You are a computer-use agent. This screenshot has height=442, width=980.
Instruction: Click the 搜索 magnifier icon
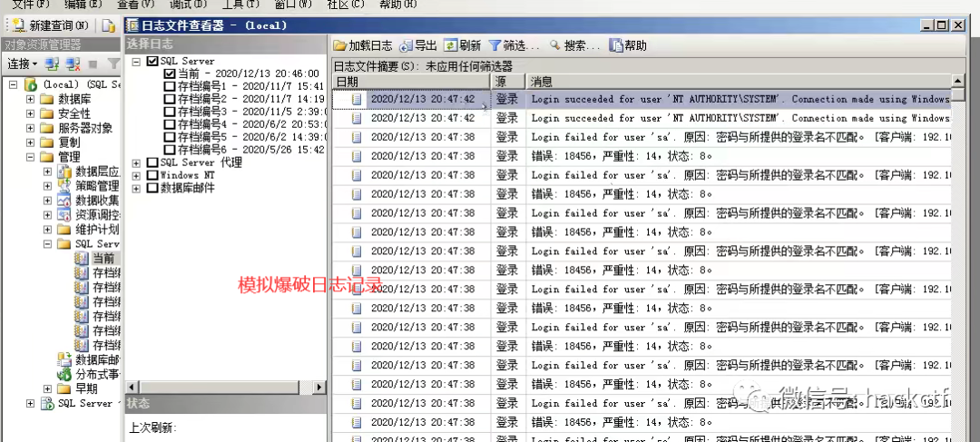click(555, 45)
